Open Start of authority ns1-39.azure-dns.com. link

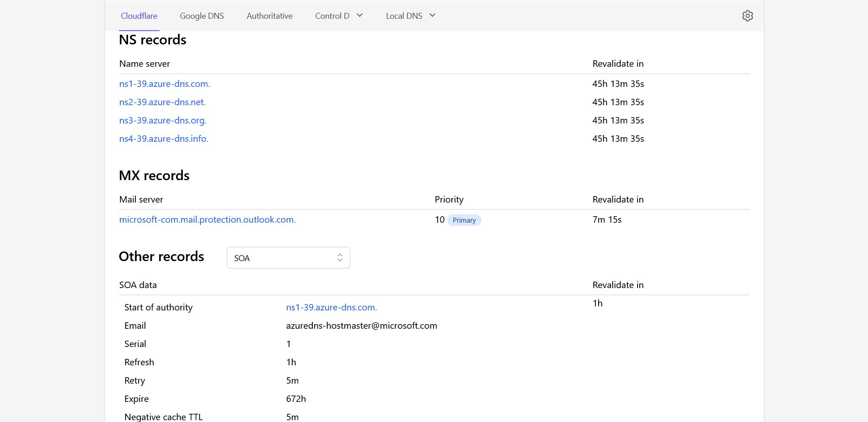pos(332,307)
